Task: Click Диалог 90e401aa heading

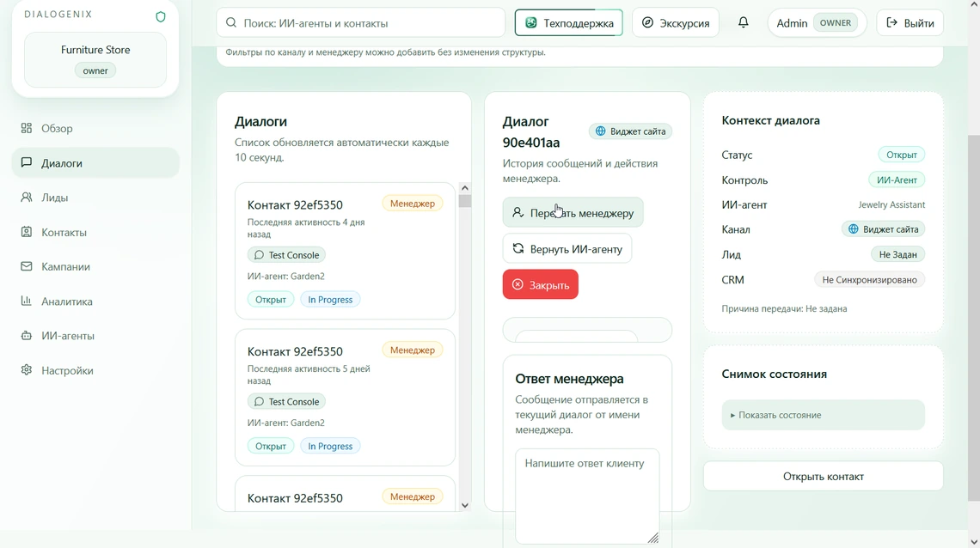Action: (x=531, y=131)
